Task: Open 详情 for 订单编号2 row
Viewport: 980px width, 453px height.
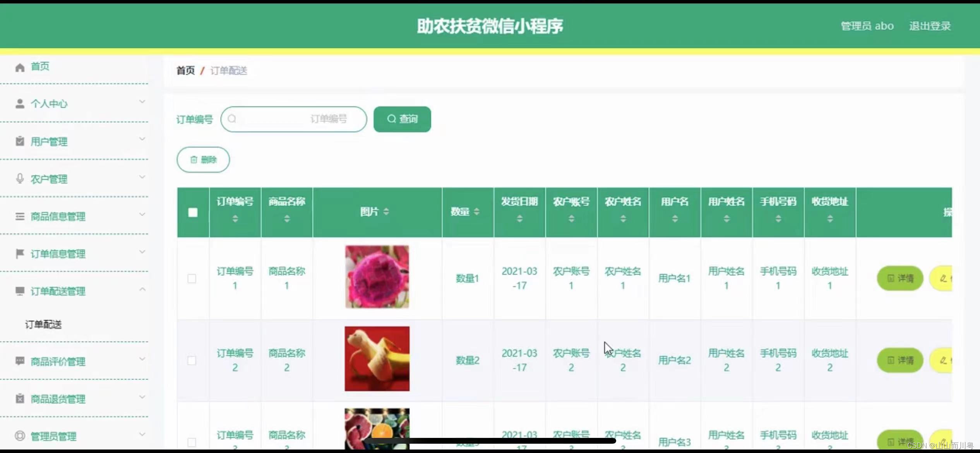Action: click(x=900, y=360)
